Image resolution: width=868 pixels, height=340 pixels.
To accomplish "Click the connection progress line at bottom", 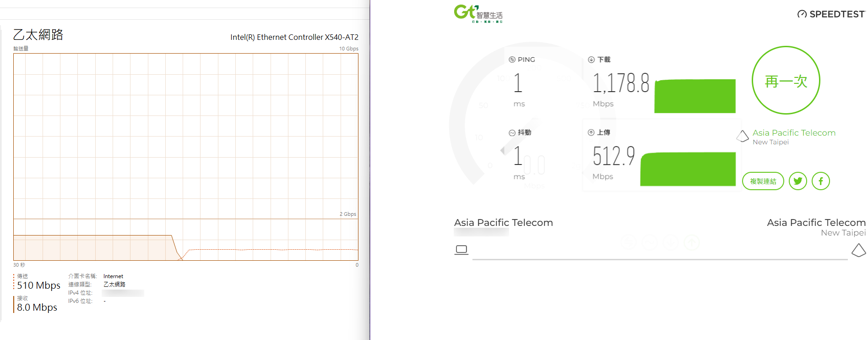I will coord(660,259).
